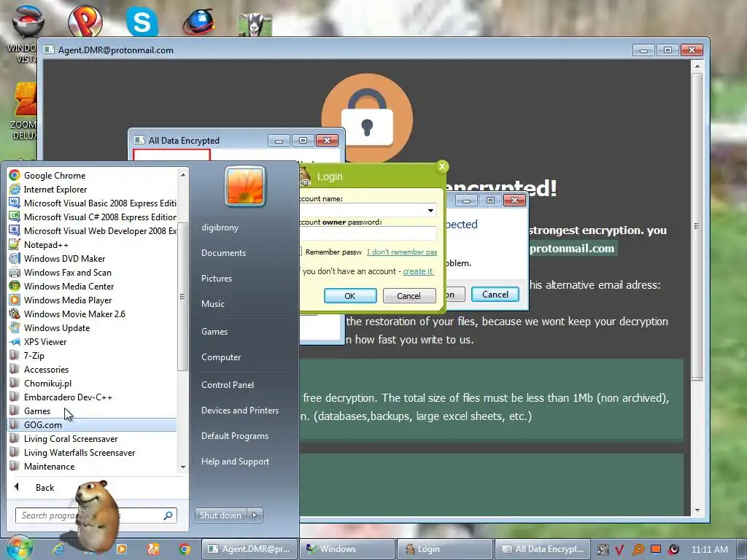747x560 pixels.
Task: Open Microsoft Visual Web Developer 2008
Action: [x=93, y=230]
